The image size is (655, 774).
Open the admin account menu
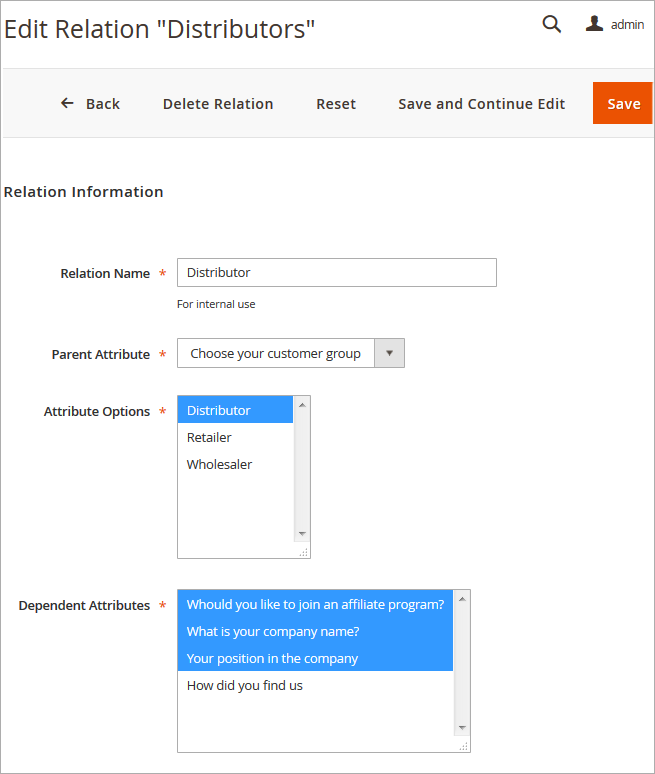point(627,24)
